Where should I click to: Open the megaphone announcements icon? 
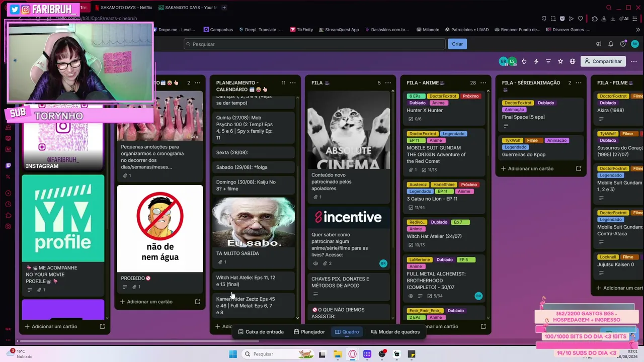click(x=599, y=44)
